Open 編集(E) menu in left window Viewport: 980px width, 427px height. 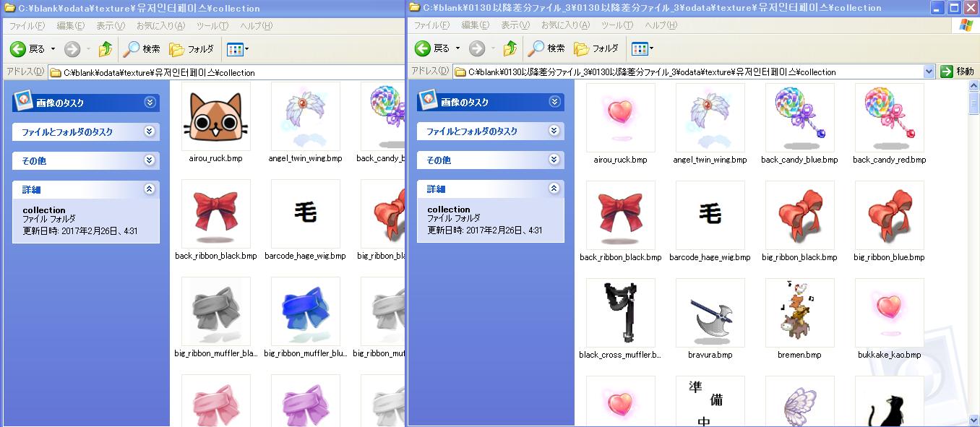tap(70, 26)
